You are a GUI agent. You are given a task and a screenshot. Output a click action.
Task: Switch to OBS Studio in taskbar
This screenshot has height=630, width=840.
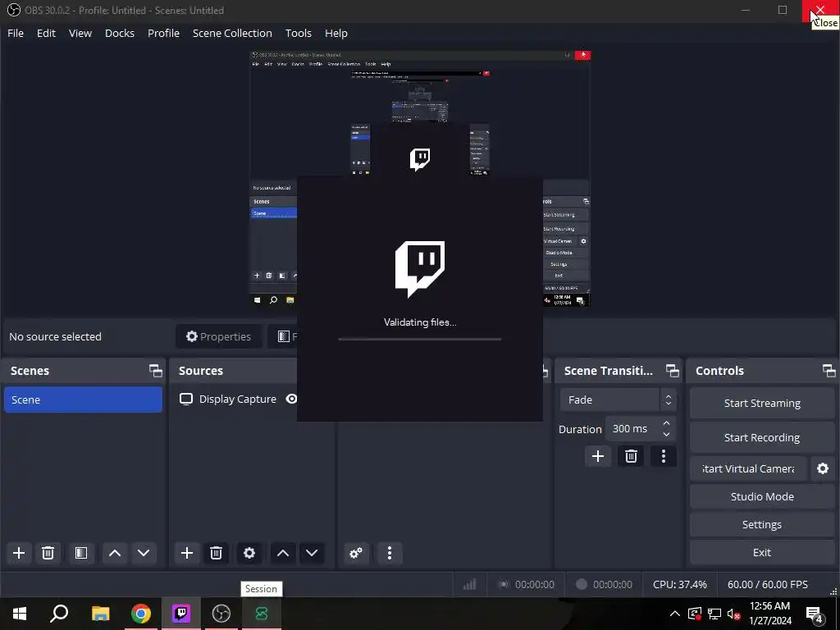coord(221,614)
